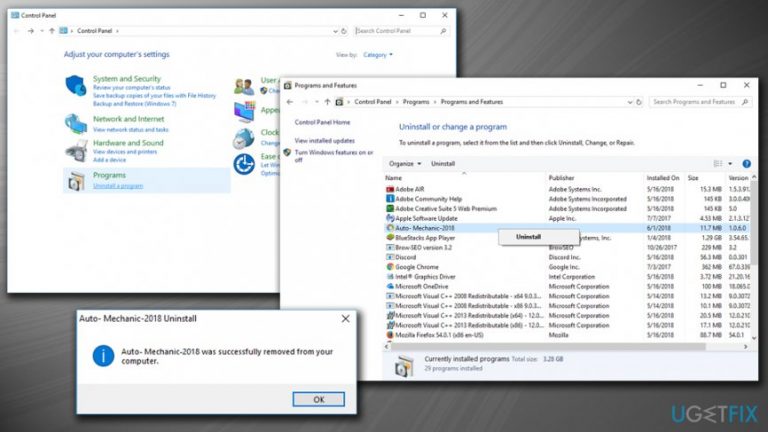Select the Discord program row
The image size is (768, 432).
[x=567, y=257]
